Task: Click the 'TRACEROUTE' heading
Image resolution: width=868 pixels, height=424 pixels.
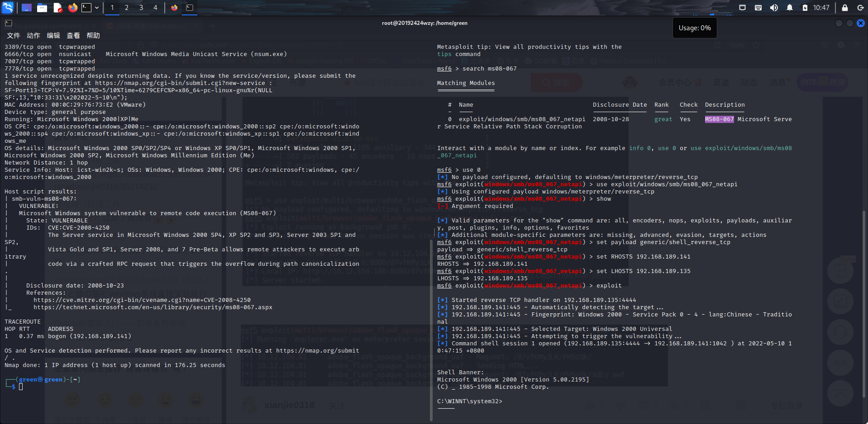Action: pos(23,322)
